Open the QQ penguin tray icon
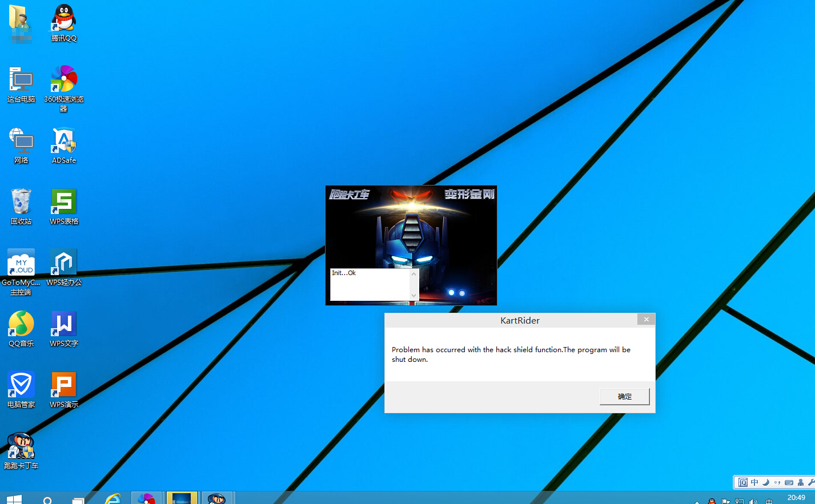The image size is (815, 504). [712, 501]
